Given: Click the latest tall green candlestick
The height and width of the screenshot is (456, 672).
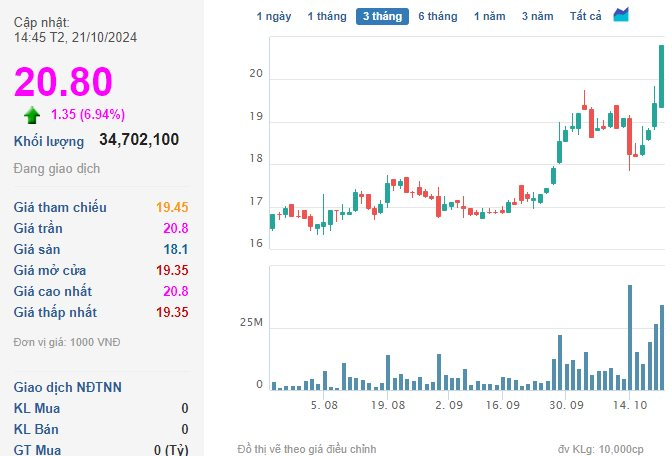Looking at the screenshot, I should 661,76.
